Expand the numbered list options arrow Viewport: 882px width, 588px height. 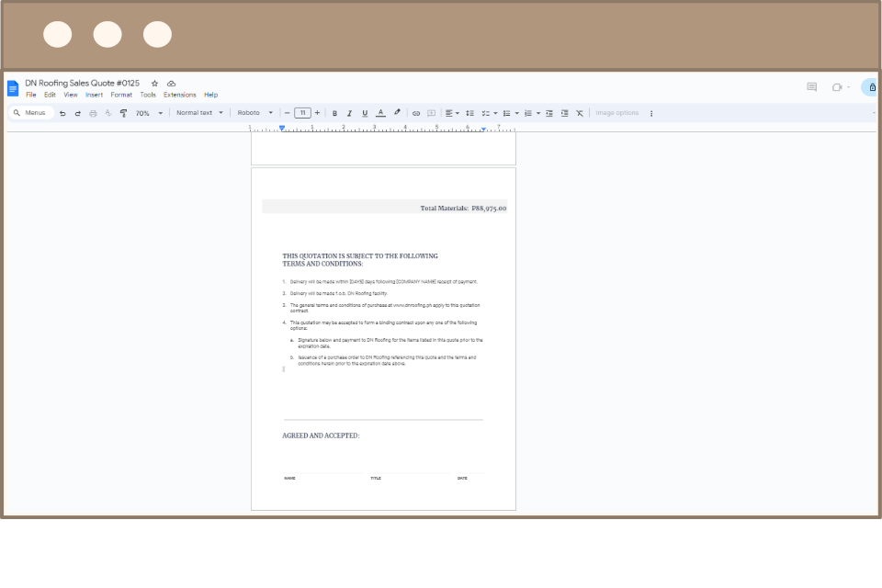pos(538,113)
